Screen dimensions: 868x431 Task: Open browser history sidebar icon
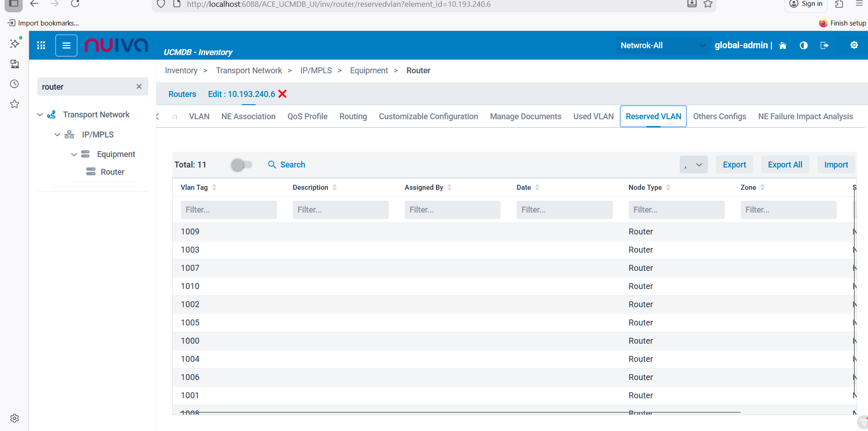(15, 84)
